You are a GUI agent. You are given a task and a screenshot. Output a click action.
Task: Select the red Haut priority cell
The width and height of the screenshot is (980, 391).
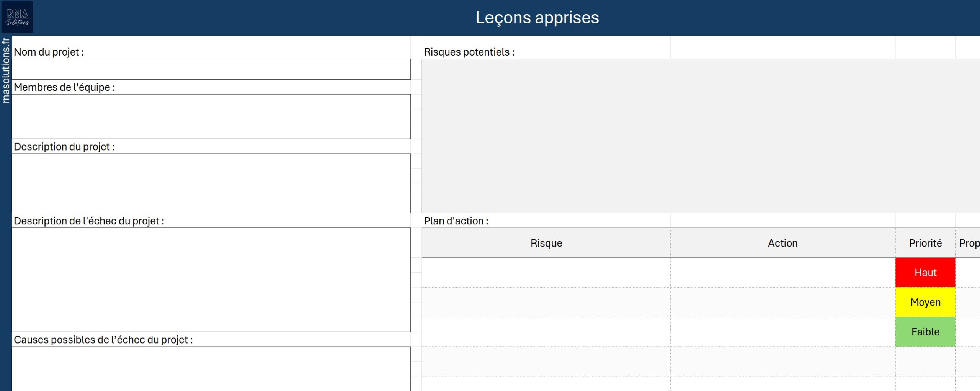(x=925, y=272)
